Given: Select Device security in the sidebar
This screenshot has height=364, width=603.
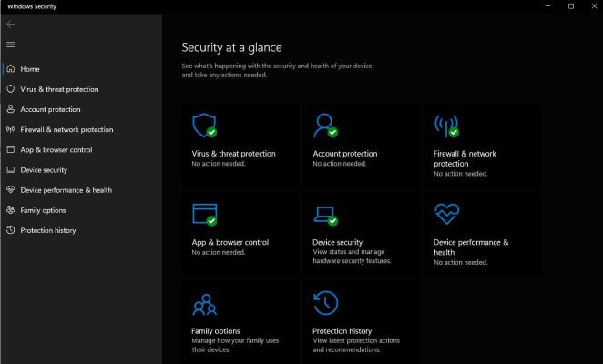Looking at the screenshot, I should [44, 170].
